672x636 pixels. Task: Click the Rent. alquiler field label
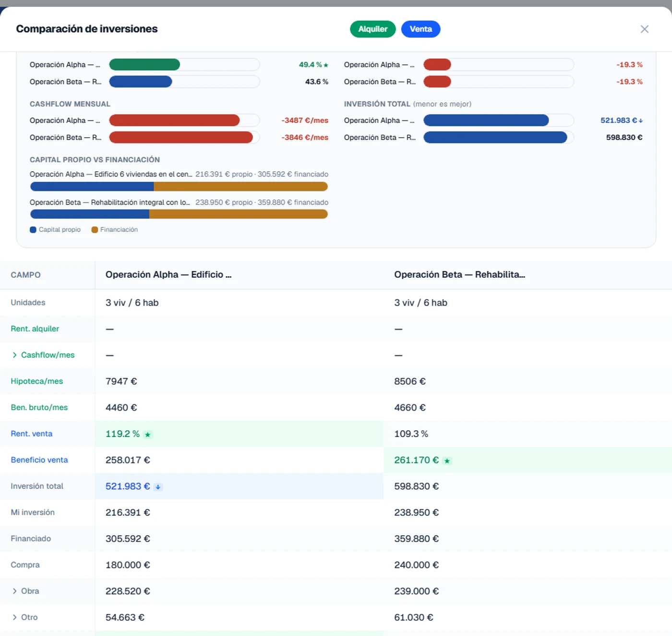[x=35, y=329]
